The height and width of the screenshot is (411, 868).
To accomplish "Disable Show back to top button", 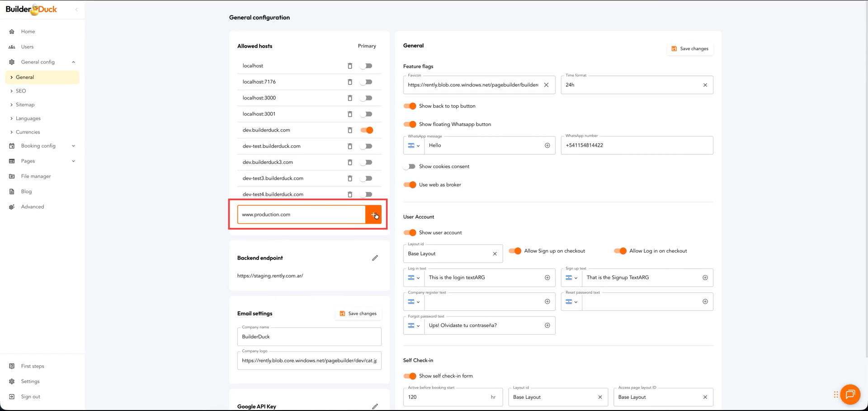I will (410, 106).
